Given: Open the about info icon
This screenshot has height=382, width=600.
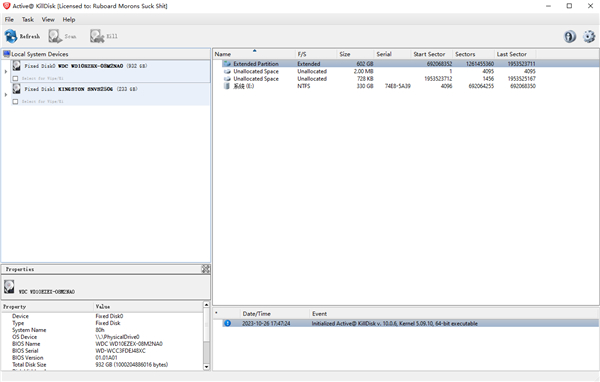Looking at the screenshot, I should 570,36.
